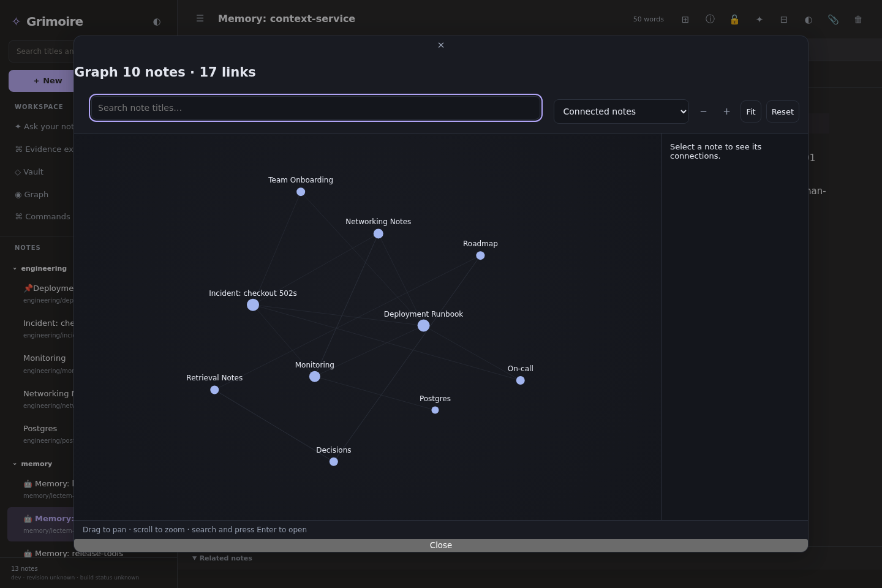Toggle theme icon beside Grimoire logo
This screenshot has height=588, width=882.
tap(157, 21)
